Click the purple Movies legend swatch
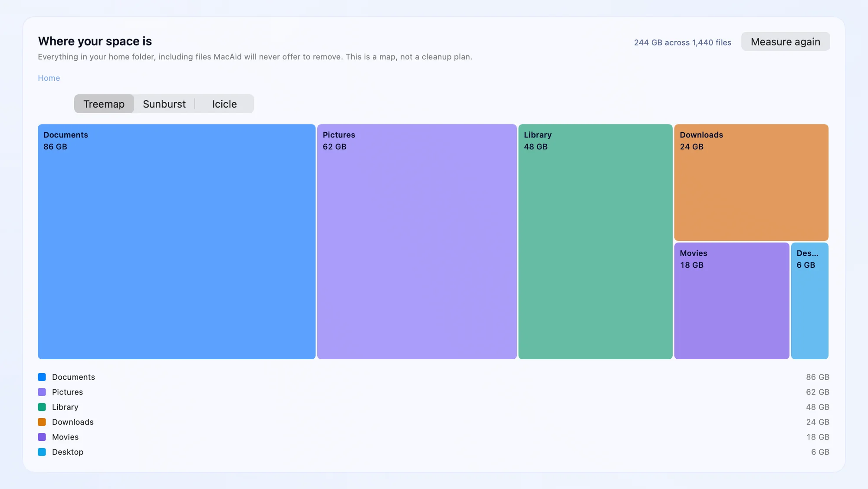Image resolution: width=868 pixels, height=489 pixels. coord(42,437)
